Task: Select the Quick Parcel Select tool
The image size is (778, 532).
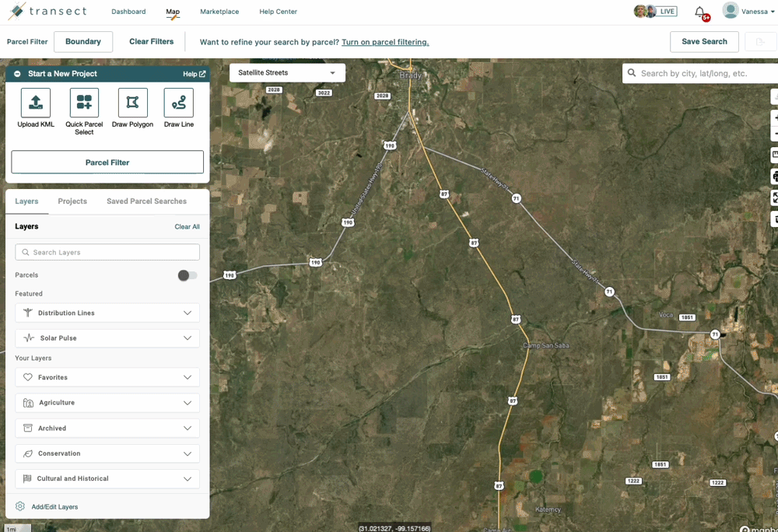Action: (x=84, y=103)
